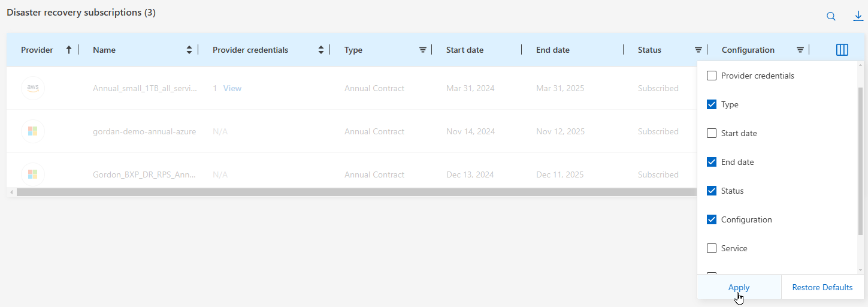Open the Configuration column filter
This screenshot has width=868, height=307.
click(800, 50)
